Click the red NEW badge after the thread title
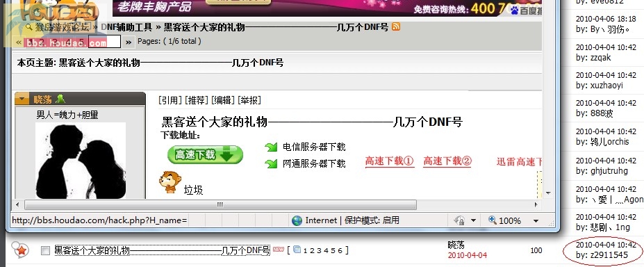Viewport: 644px width, 267px height. [279, 250]
